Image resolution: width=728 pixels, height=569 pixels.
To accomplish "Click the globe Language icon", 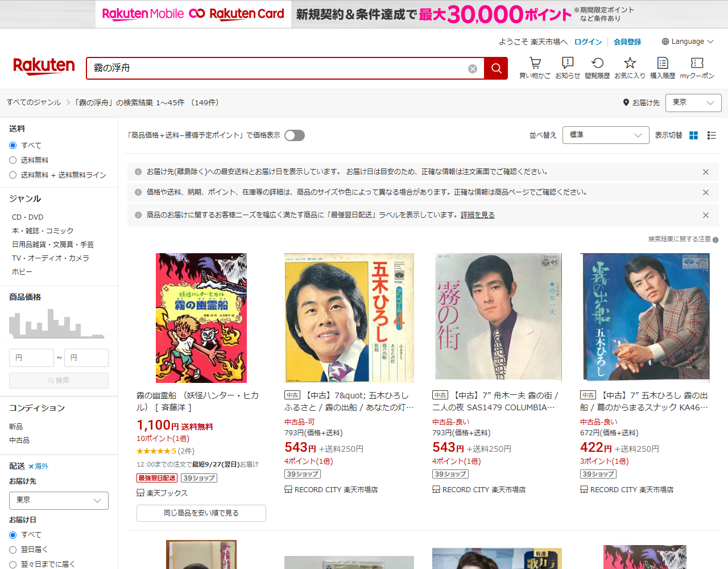I will tap(665, 42).
